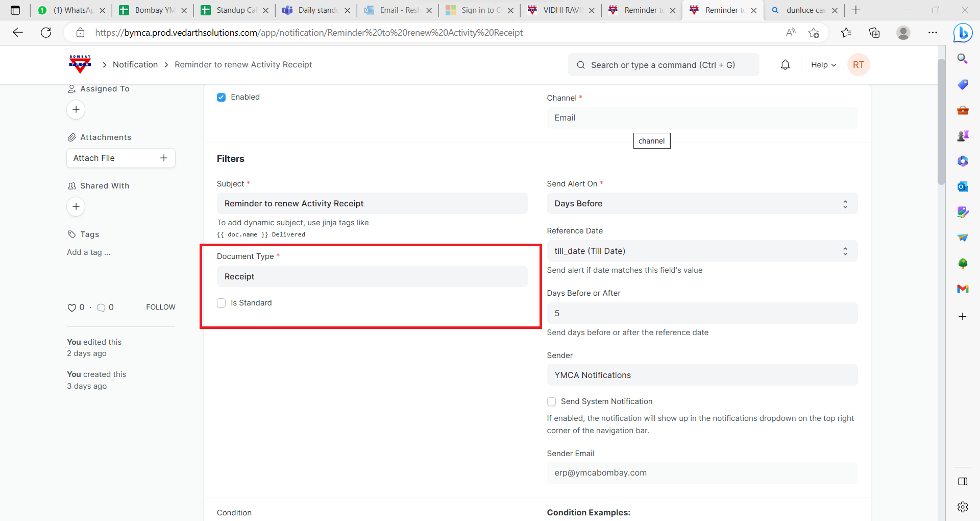Click the notifications bell icon
Viewport: 980px width, 521px height.
785,65
